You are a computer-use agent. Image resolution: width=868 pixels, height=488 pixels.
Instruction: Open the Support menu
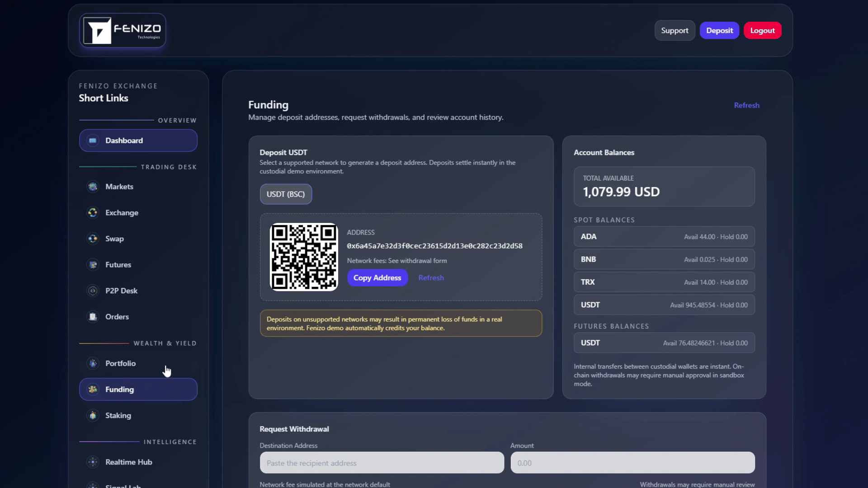pos(675,30)
